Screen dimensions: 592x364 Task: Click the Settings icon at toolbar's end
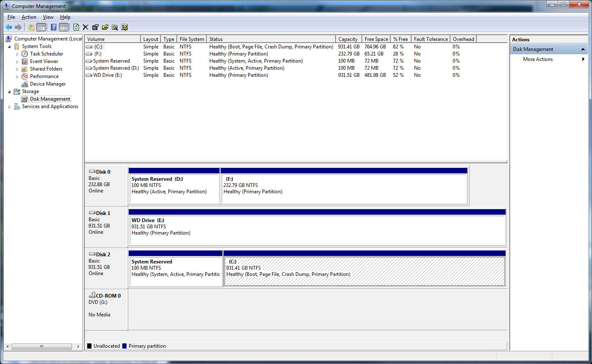(x=124, y=27)
